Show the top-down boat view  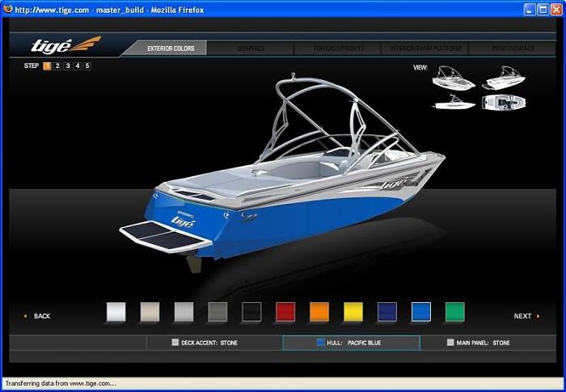coord(504,102)
